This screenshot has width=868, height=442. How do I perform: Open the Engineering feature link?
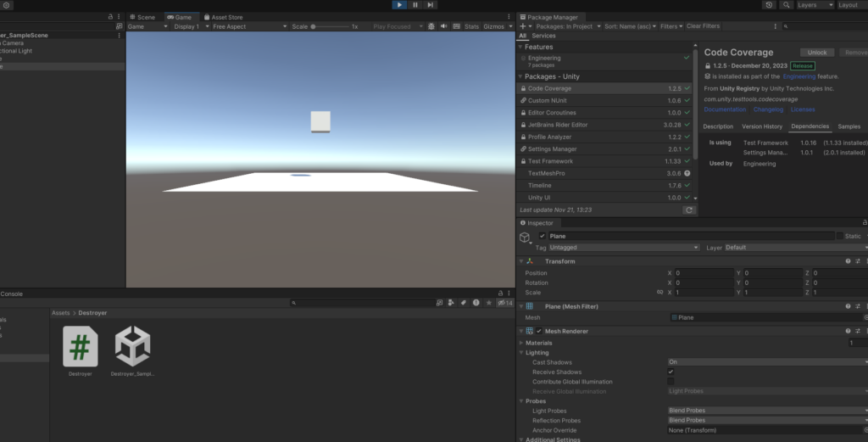(x=798, y=76)
